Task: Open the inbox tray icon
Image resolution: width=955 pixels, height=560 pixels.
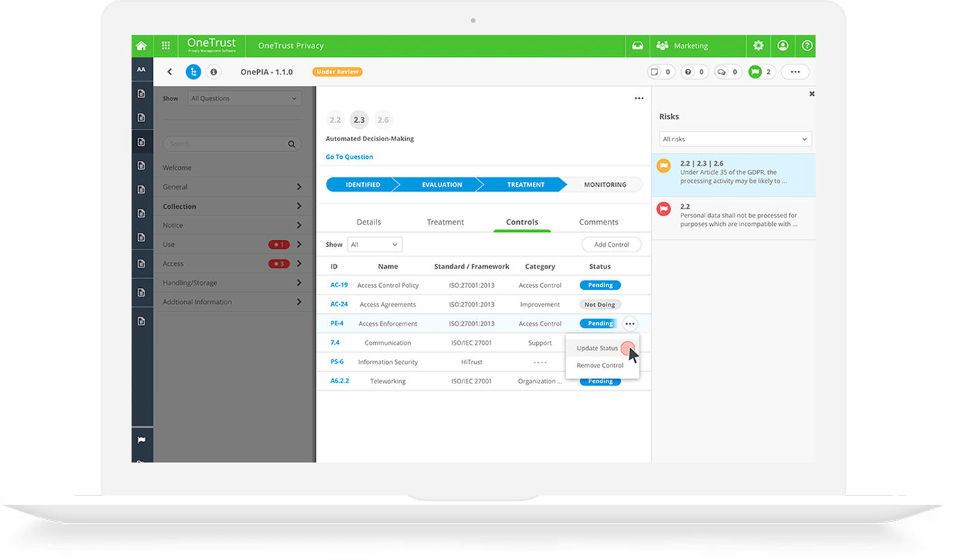Action: [637, 46]
